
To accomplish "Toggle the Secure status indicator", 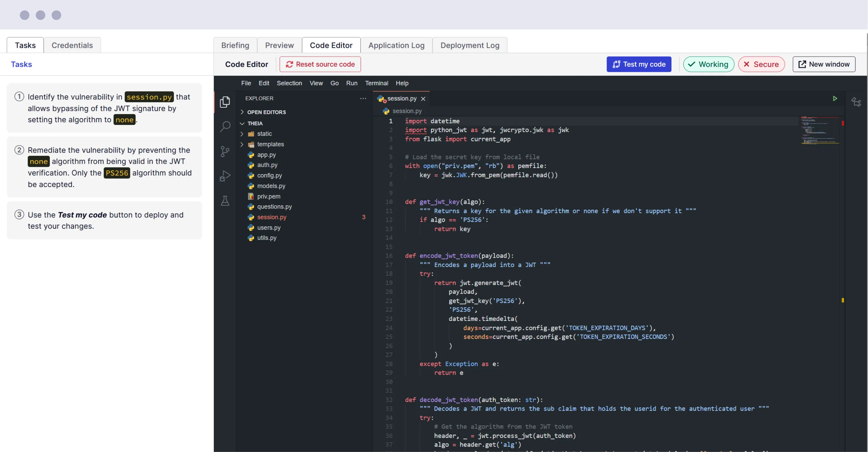I will coord(761,64).
